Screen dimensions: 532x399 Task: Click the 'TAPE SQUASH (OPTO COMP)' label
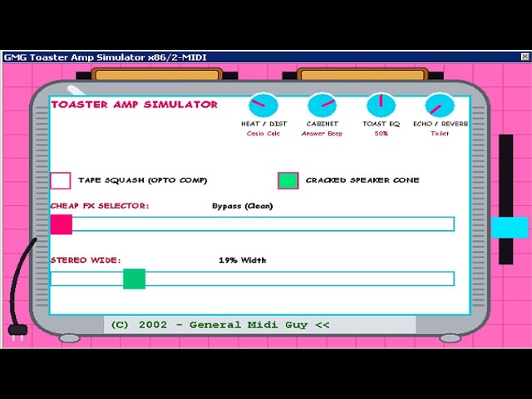point(142,180)
